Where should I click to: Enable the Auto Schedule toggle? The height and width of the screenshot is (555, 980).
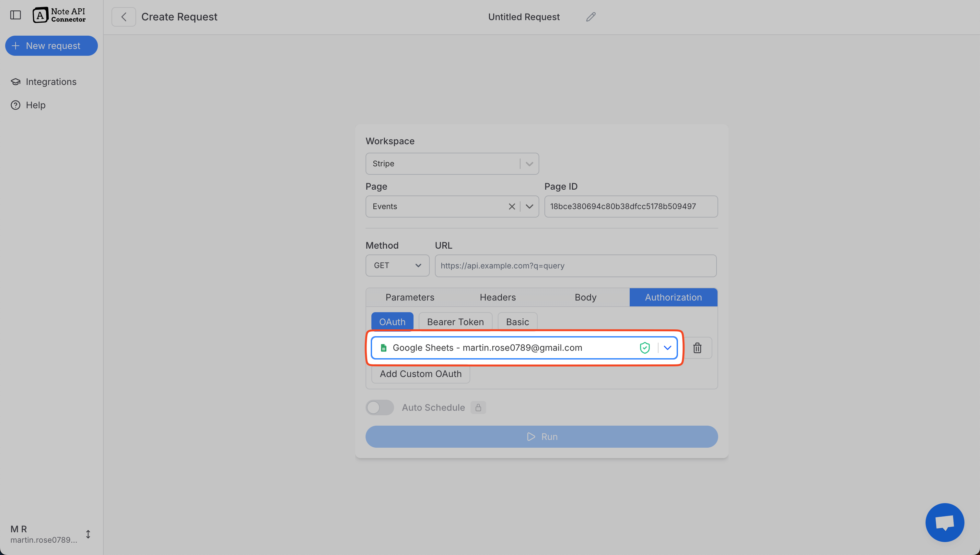[379, 407]
